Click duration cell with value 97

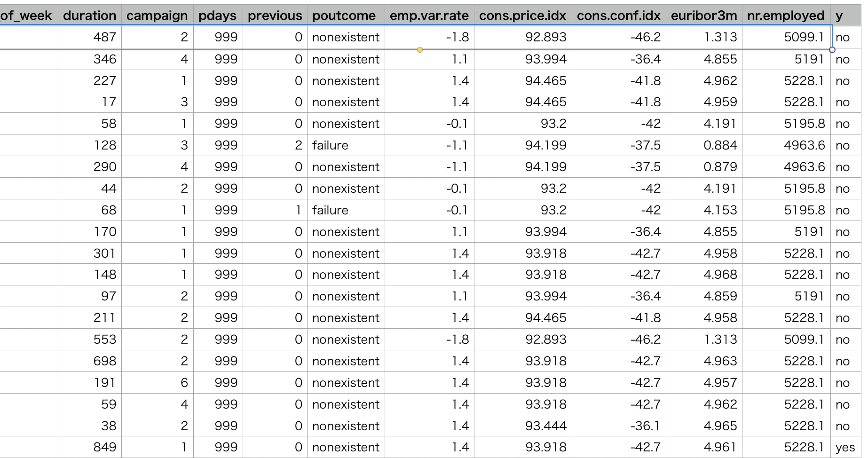tap(90, 296)
